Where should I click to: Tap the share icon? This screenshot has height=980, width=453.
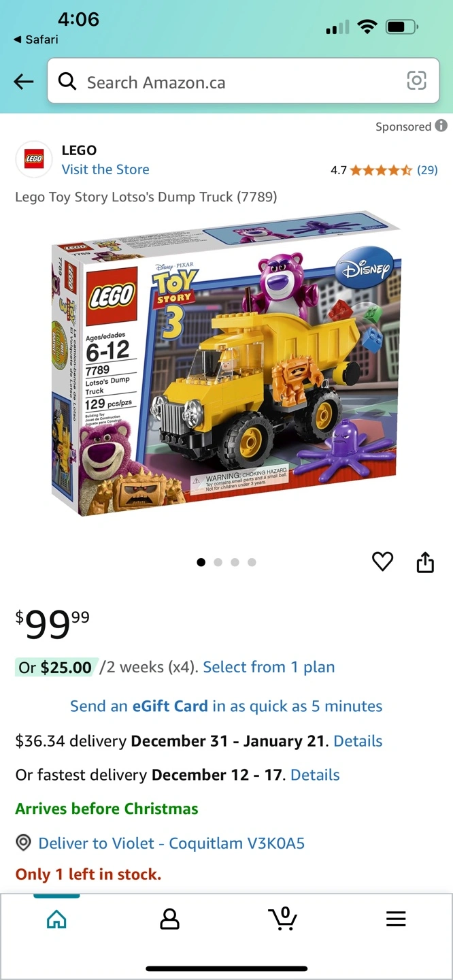[425, 562]
